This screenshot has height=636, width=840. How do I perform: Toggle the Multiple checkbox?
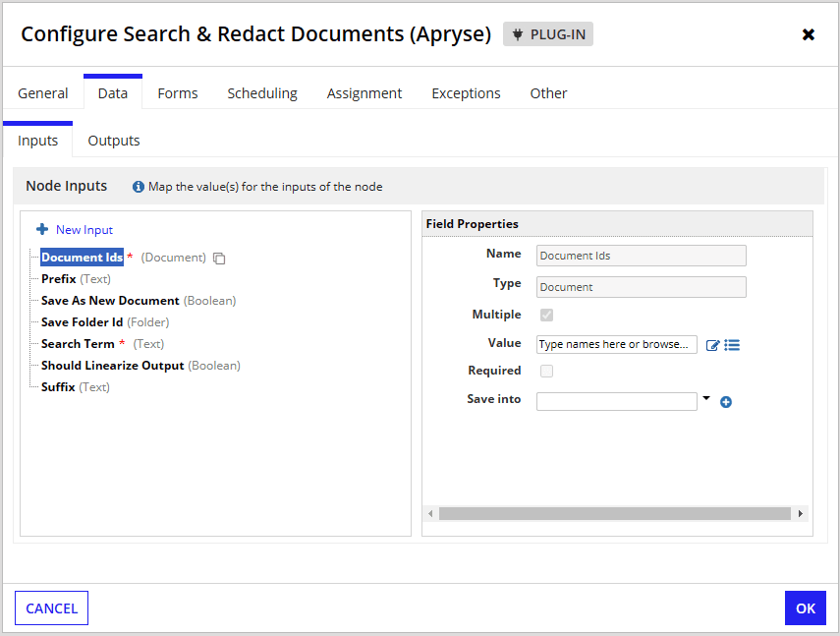(547, 316)
